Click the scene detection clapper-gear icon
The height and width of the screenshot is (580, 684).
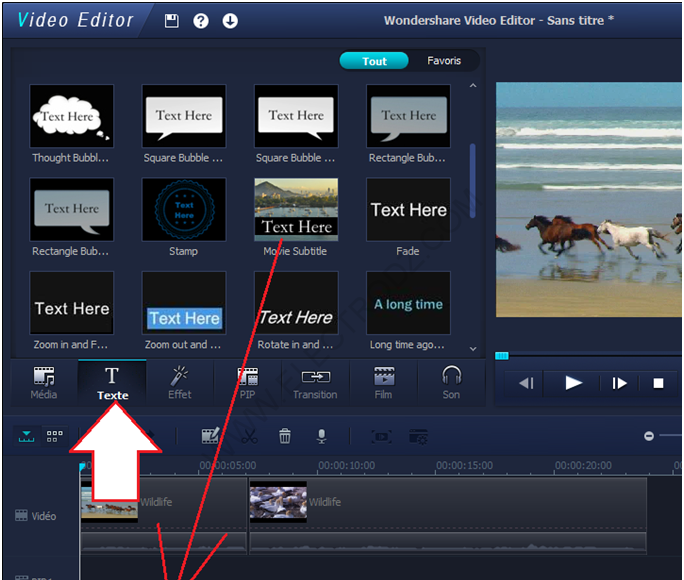(418, 436)
